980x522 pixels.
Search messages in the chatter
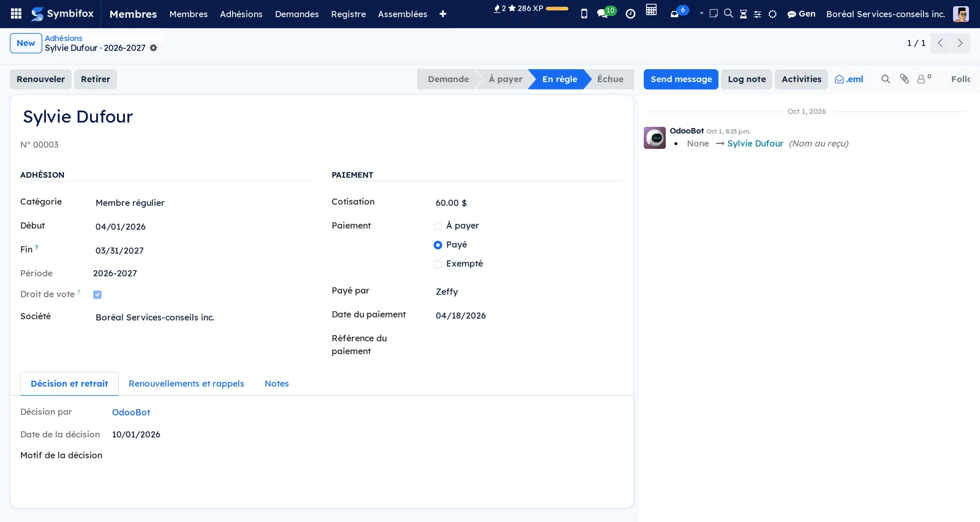click(886, 79)
